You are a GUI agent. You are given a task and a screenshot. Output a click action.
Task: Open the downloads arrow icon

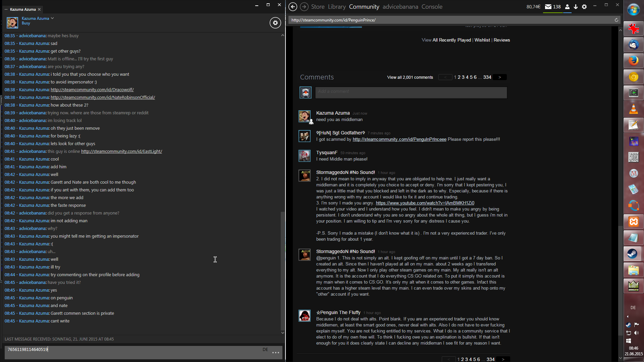pyautogui.click(x=576, y=7)
